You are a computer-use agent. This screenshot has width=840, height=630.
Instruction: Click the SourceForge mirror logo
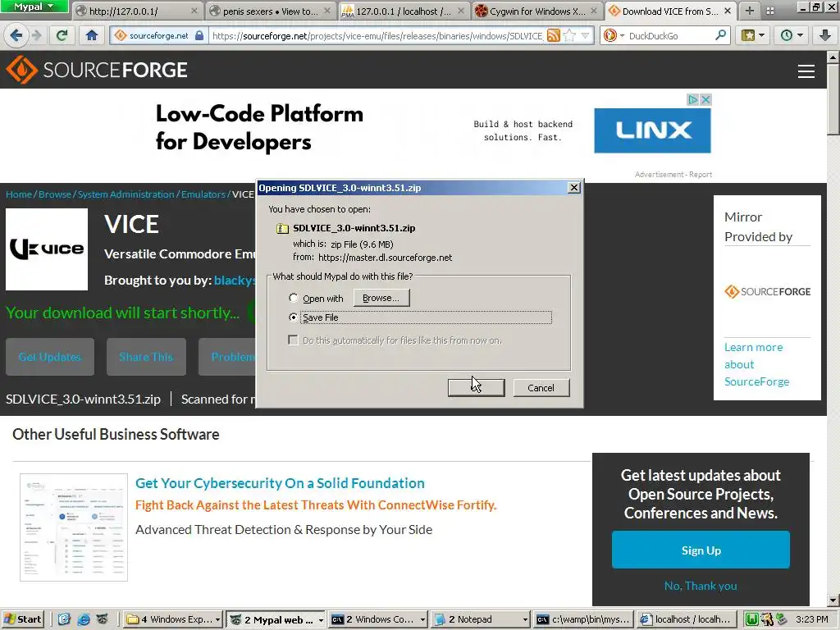coord(767,291)
